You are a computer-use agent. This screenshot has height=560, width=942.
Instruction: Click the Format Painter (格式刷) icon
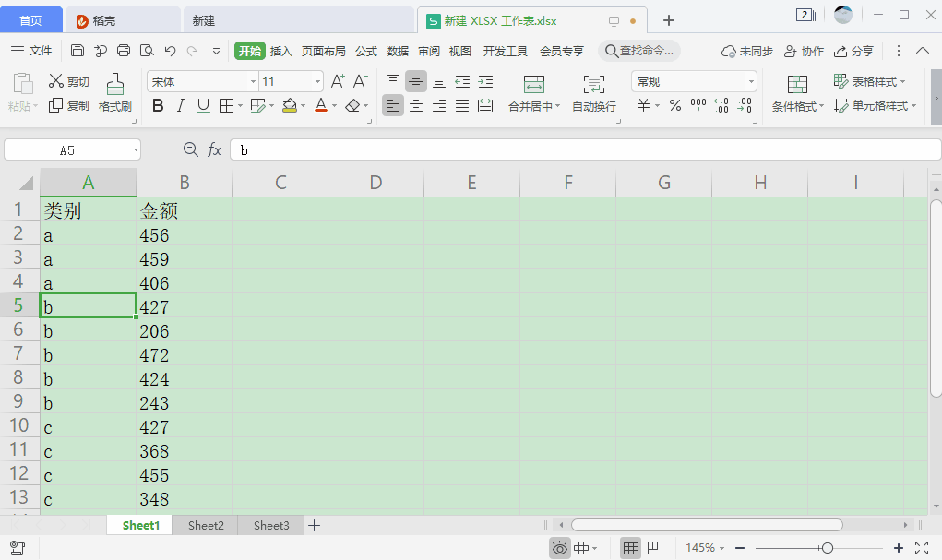click(x=115, y=85)
